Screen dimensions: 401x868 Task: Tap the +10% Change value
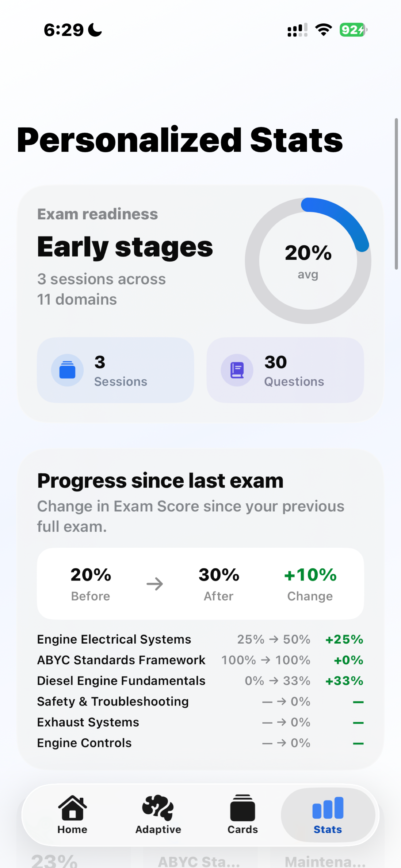coord(310,575)
